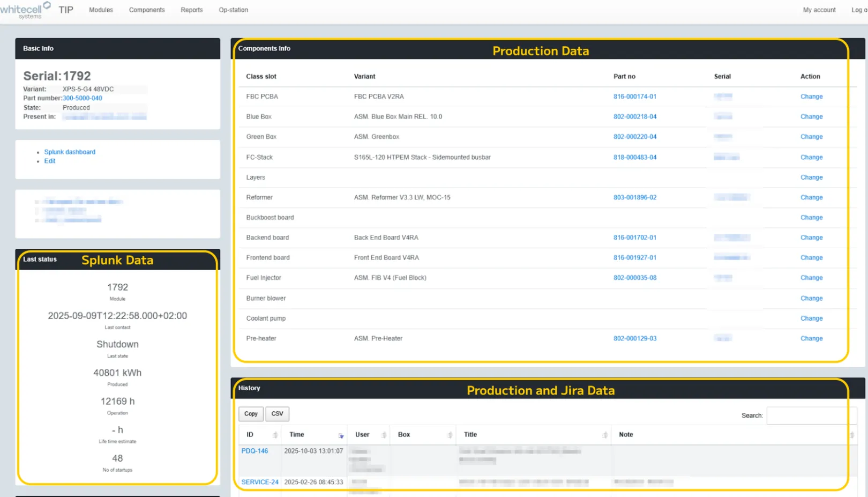The height and width of the screenshot is (497, 868).
Task: Open the Modules menu
Action: [x=101, y=10]
